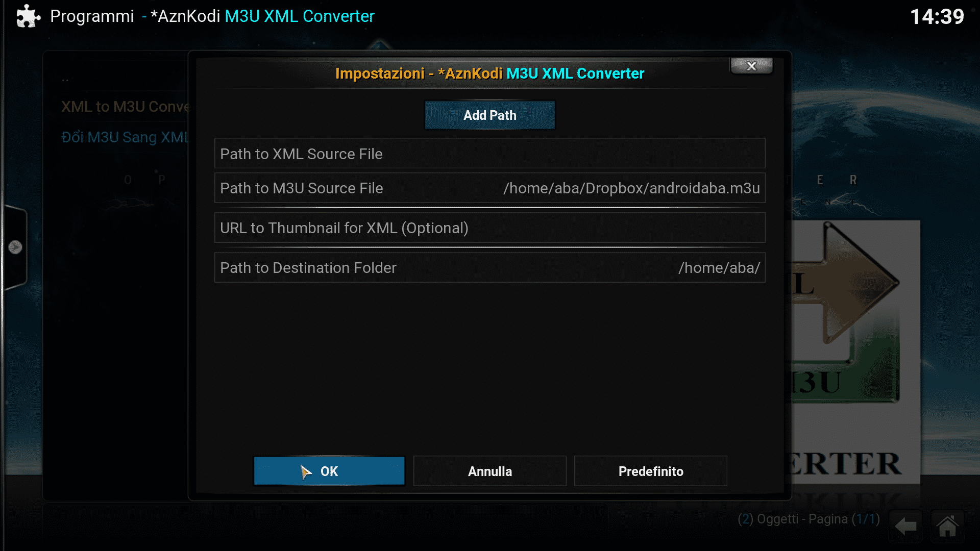Close the Impostazioni dialog with X
The image size is (980, 551).
click(751, 66)
